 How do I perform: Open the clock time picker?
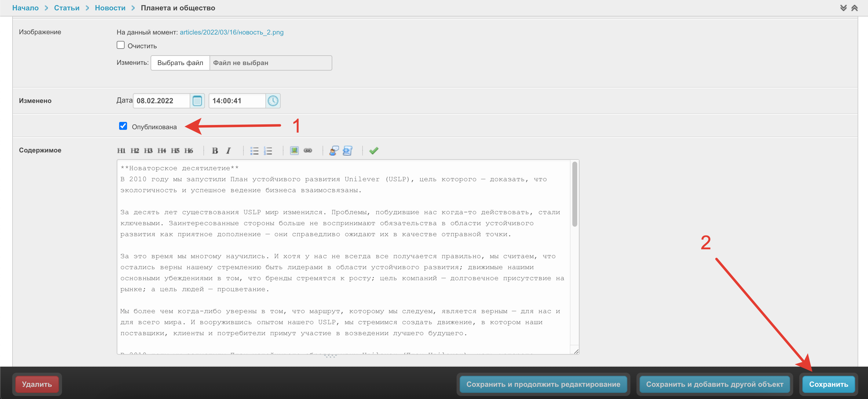point(273,101)
